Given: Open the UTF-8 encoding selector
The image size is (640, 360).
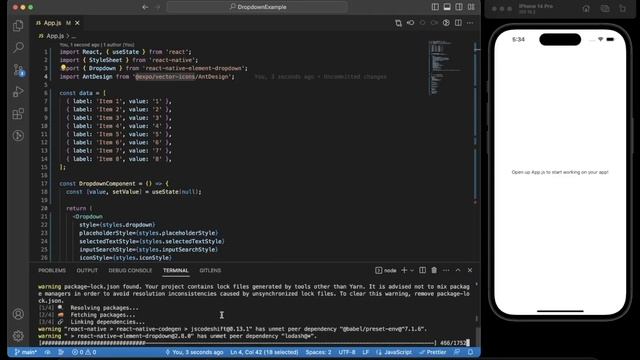Looking at the screenshot, I should tap(347, 352).
